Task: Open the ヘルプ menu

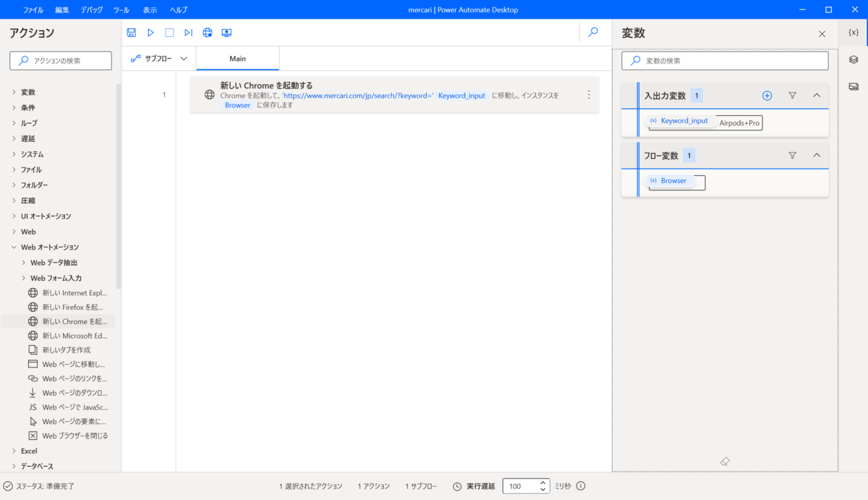Action: tap(178, 10)
